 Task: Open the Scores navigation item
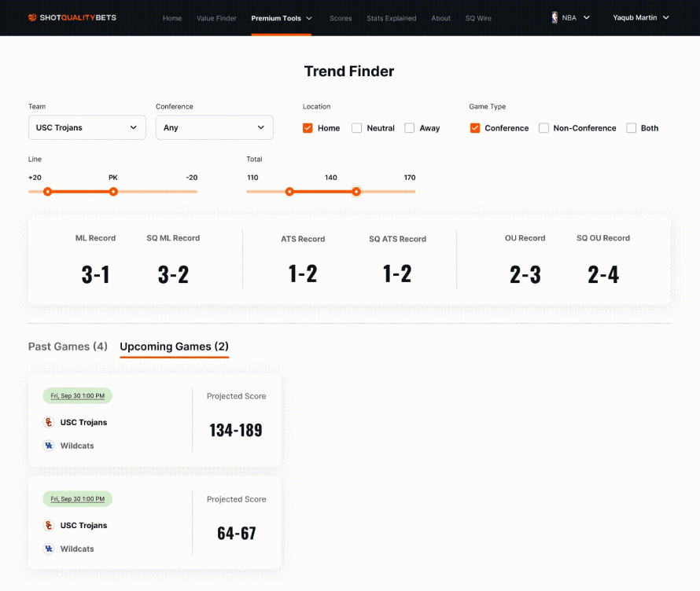pos(341,18)
